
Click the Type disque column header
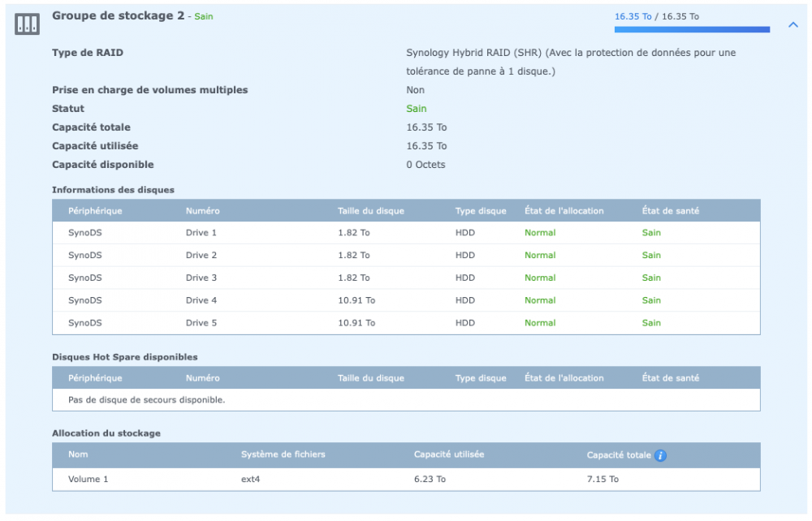[x=481, y=211]
